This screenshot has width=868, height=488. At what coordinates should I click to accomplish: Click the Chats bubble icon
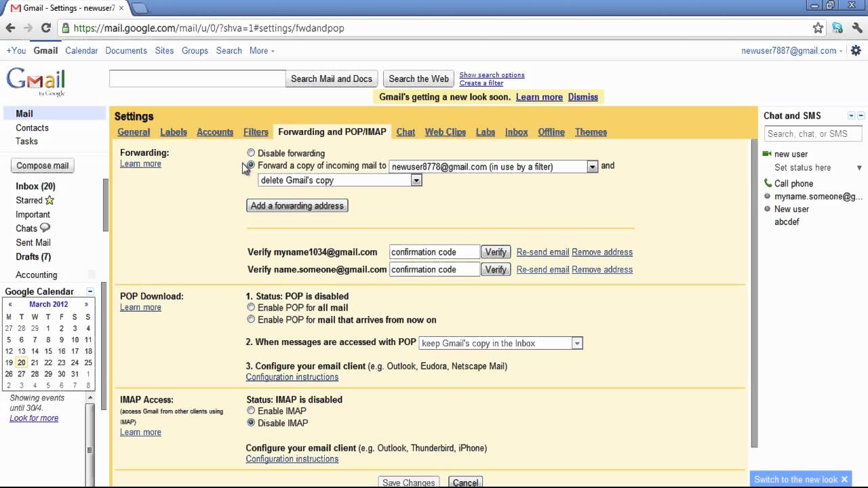(x=45, y=228)
